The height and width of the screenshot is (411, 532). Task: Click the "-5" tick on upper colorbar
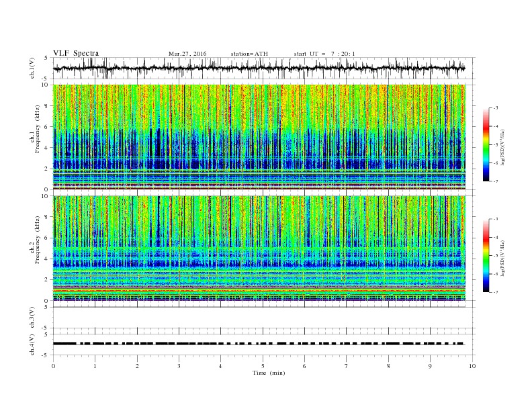496,145
